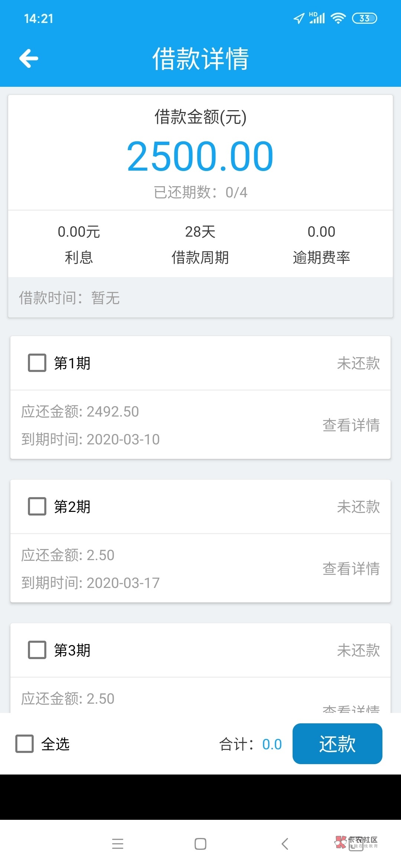Tap the Wi-Fi status icon

[x=338, y=18]
